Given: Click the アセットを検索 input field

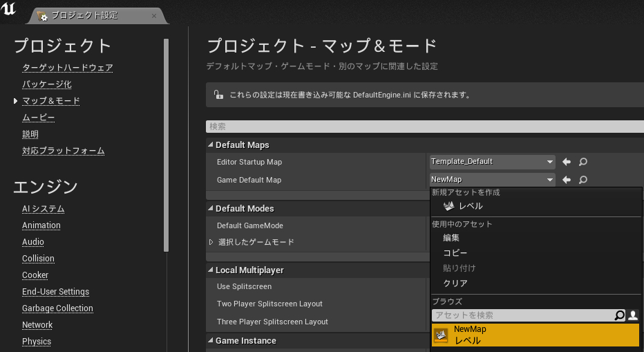Looking at the screenshot, I should pos(524,315).
